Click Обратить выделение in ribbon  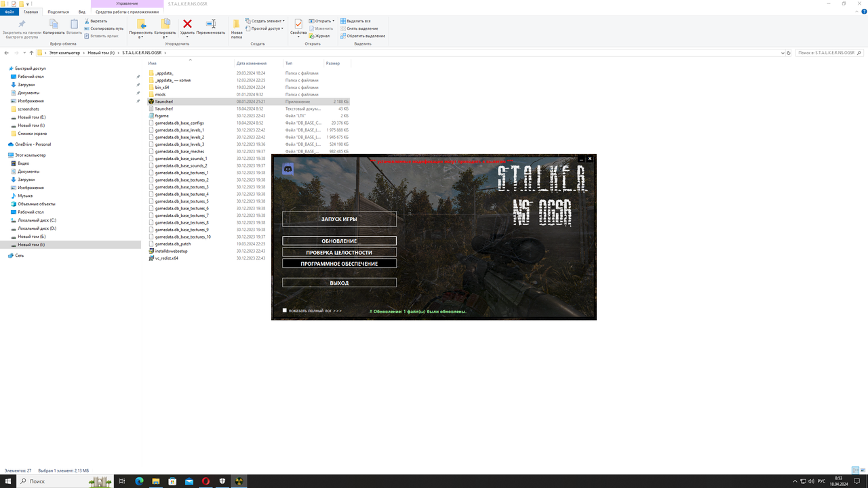pos(362,36)
